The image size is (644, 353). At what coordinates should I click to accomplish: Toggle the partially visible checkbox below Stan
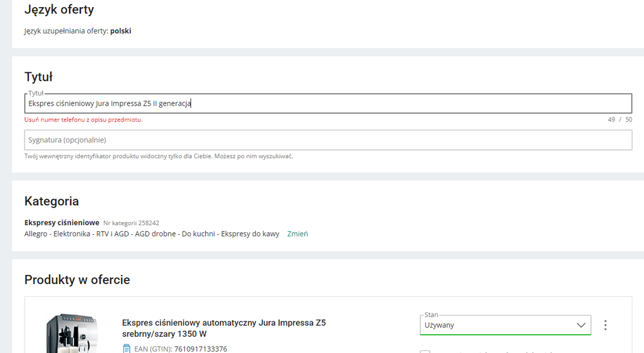425,352
